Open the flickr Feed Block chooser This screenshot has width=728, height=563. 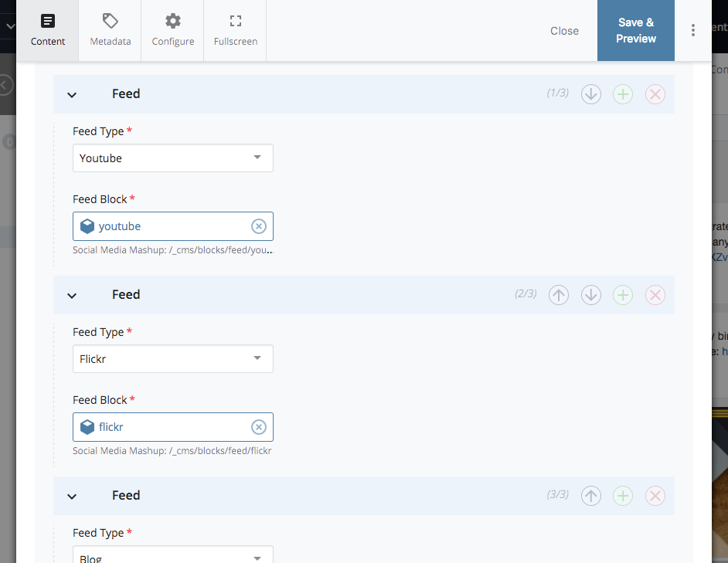(172, 427)
